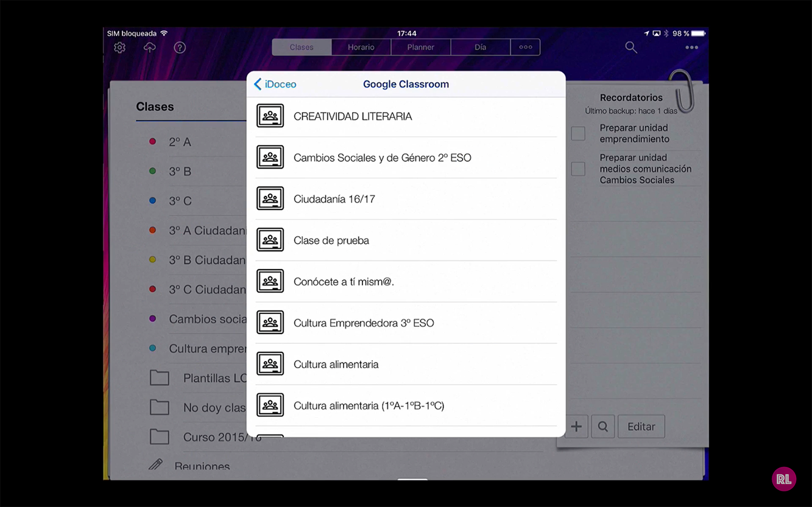Tap the cloud upload backup icon
812x507 pixels.
[149, 47]
